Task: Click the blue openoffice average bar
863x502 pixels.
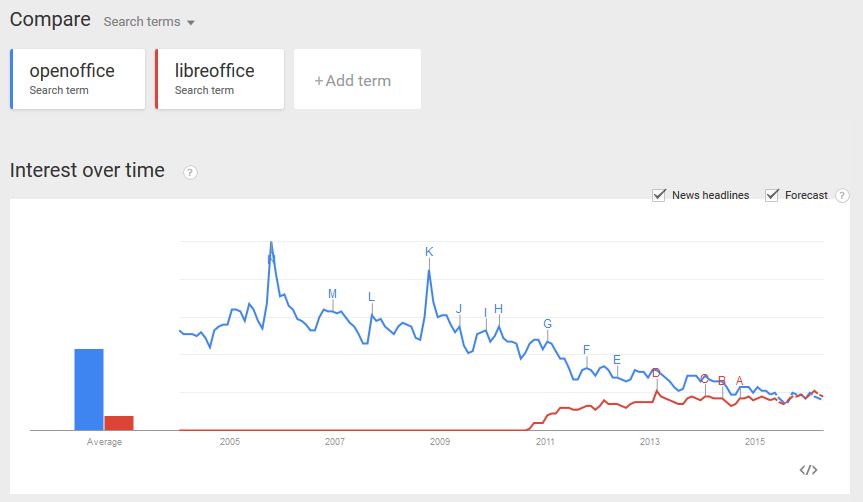Action: 89,389
